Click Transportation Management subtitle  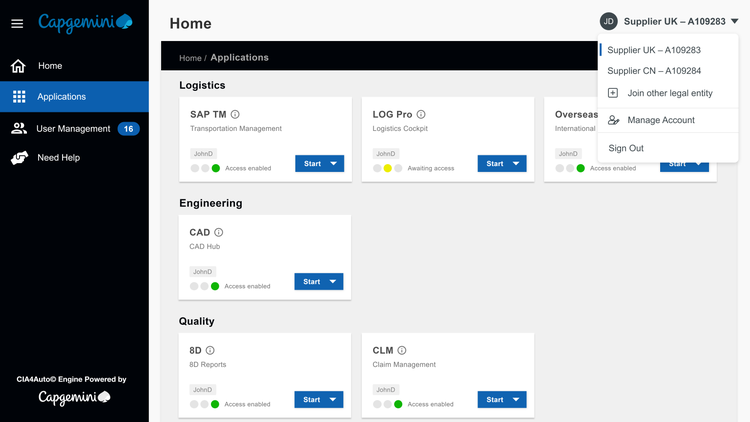(236, 128)
